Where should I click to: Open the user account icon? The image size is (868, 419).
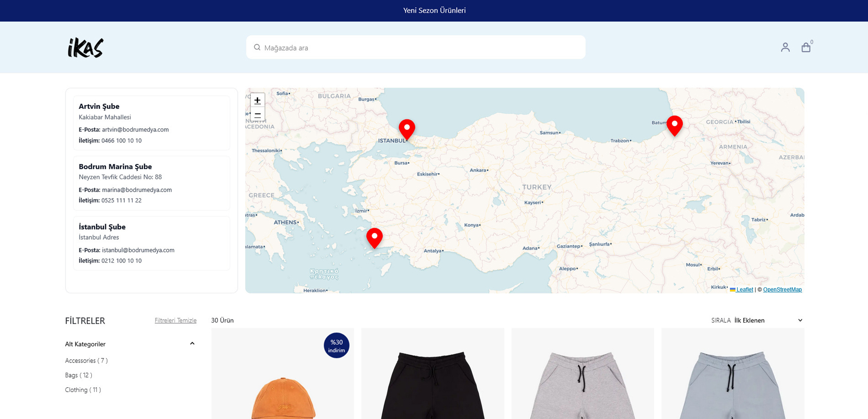point(785,47)
